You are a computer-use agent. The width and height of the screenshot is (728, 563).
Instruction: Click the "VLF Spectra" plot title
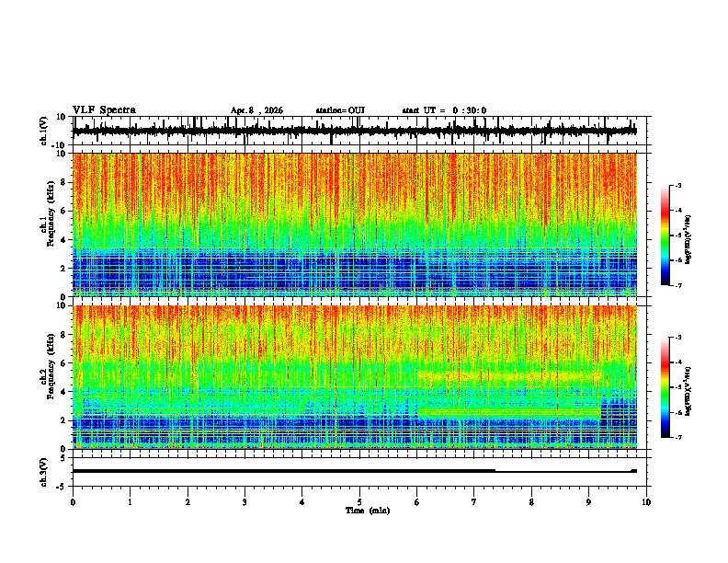(104, 110)
